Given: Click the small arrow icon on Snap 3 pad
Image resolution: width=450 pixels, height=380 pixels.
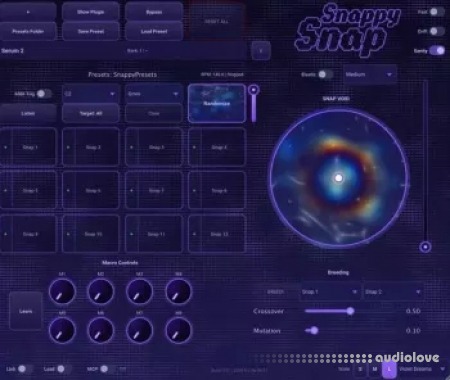Looking at the screenshot, I should (131, 147).
